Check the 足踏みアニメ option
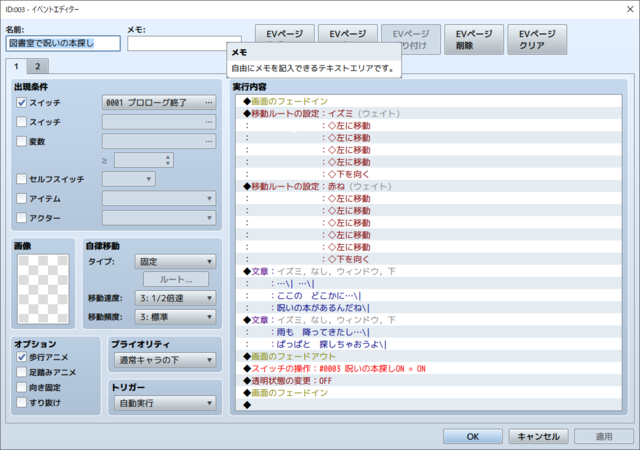 click(22, 372)
